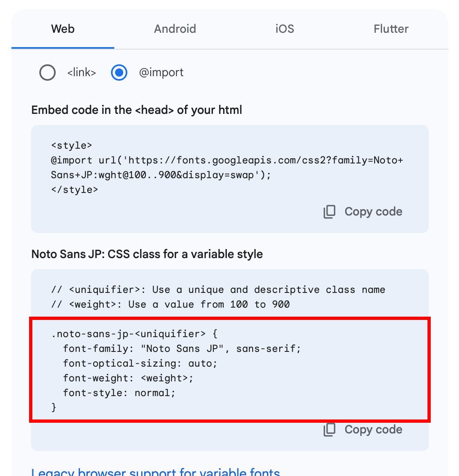
Task: Open the Flutter tab
Action: (x=391, y=29)
